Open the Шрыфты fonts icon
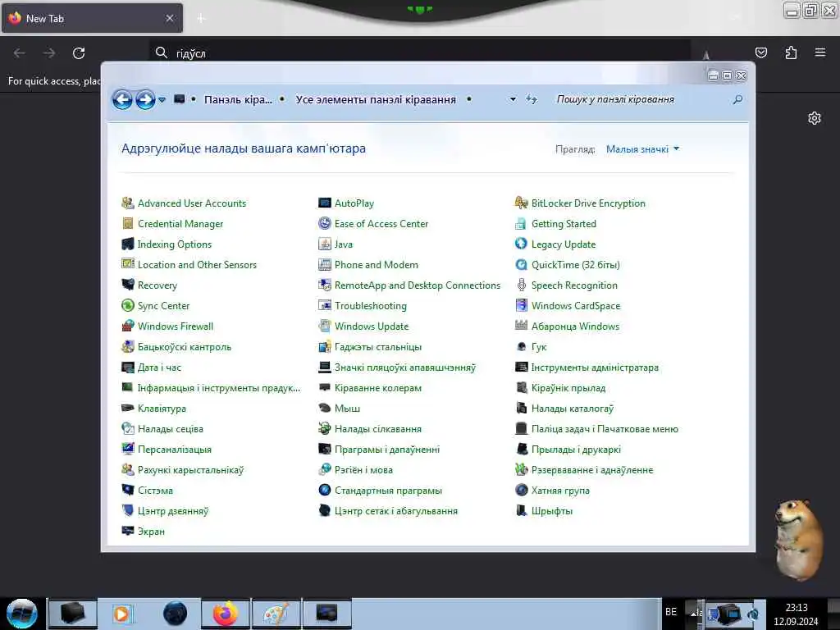This screenshot has width=840, height=630. [521, 510]
